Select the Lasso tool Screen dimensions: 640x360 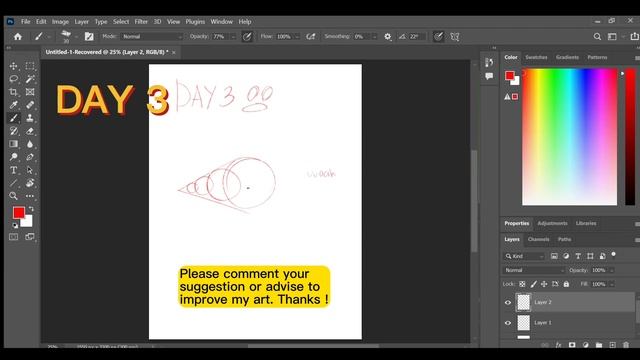coord(13,79)
